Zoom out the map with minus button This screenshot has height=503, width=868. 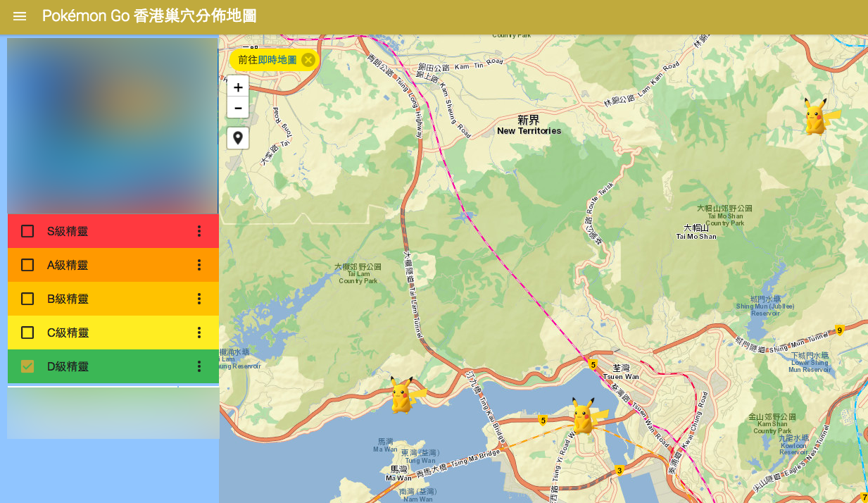(x=238, y=108)
